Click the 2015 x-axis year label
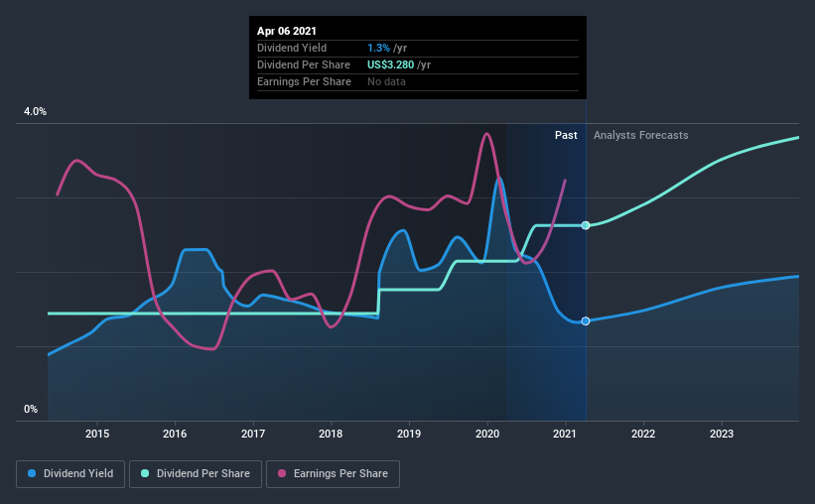The width and height of the screenshot is (815, 504). click(x=97, y=434)
